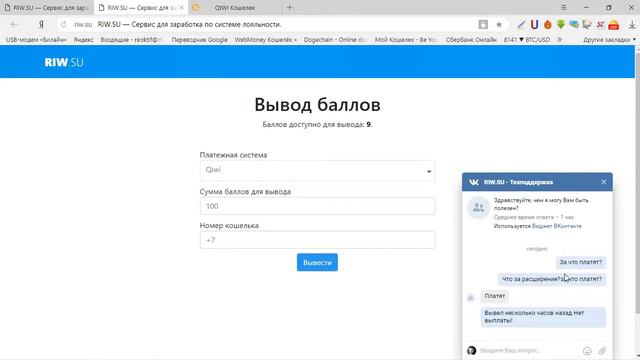Click 'Вывел несколько часов назад' message
Viewport: 640px width, 360px height.
point(543,317)
